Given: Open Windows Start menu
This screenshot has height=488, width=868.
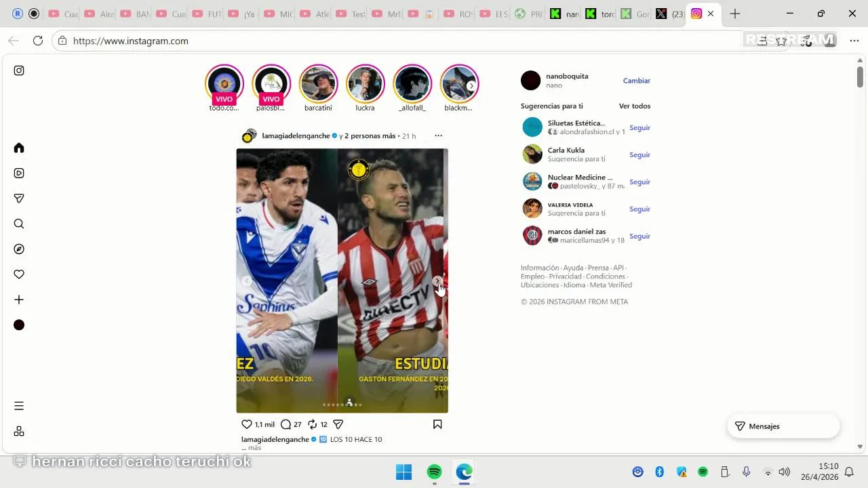Looking at the screenshot, I should [403, 472].
